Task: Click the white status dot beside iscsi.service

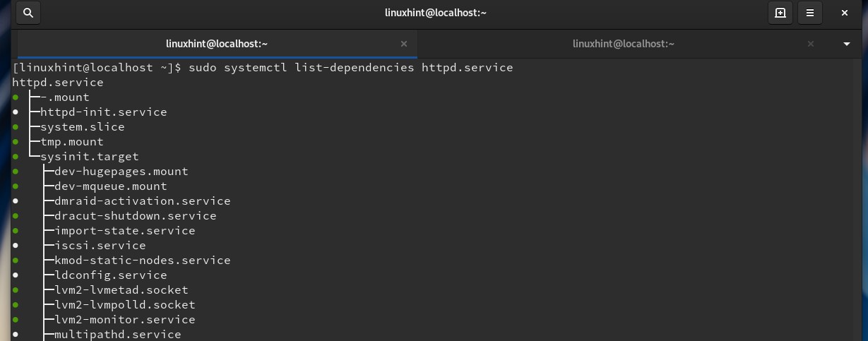Action: pos(16,246)
